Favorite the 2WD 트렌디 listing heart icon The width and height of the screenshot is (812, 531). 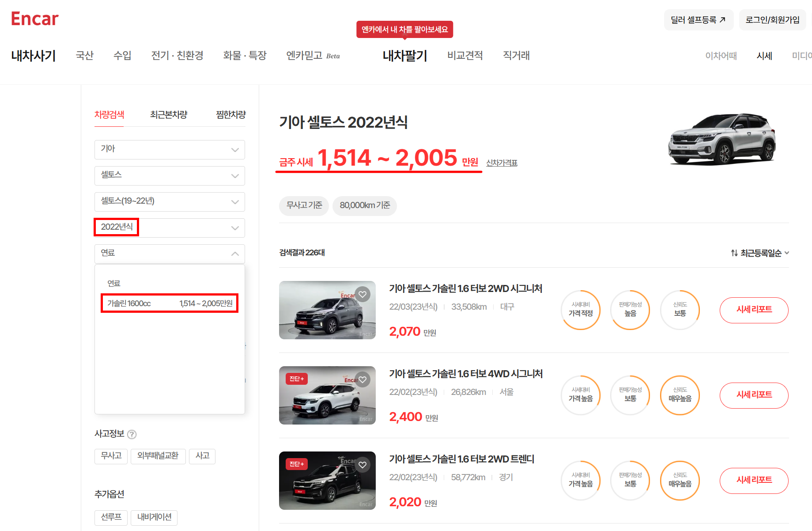coord(363,465)
